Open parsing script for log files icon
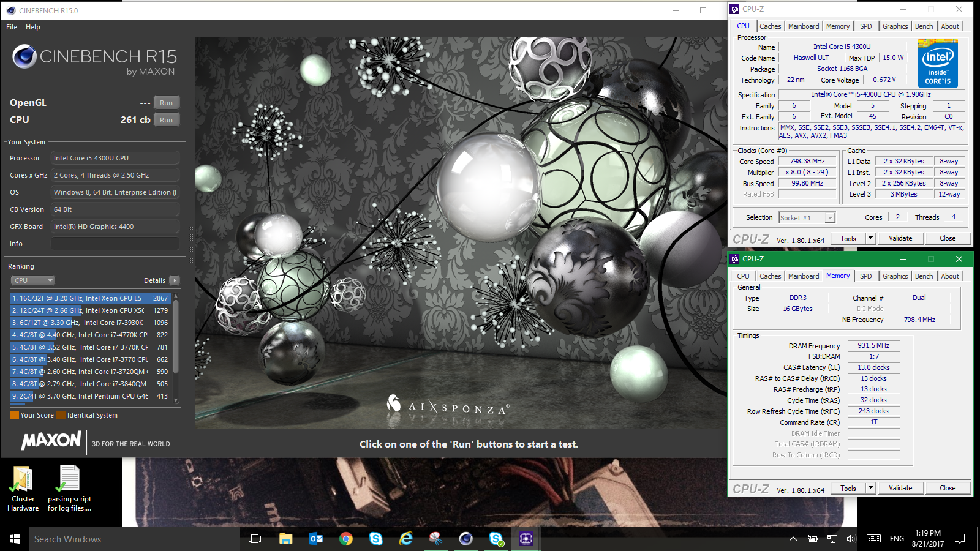This screenshot has width=980, height=551. coord(69,488)
